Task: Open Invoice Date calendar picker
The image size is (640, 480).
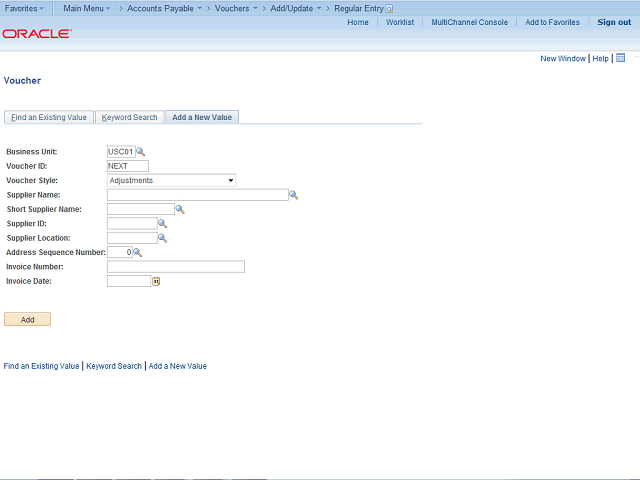Action: tap(156, 281)
